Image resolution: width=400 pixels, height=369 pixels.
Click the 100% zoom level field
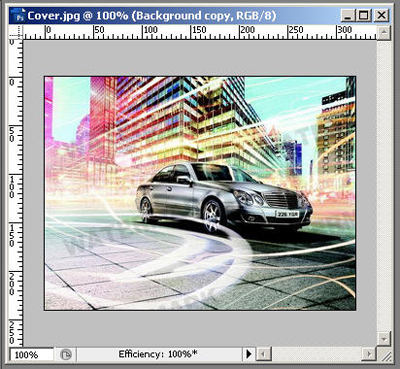click(x=31, y=354)
